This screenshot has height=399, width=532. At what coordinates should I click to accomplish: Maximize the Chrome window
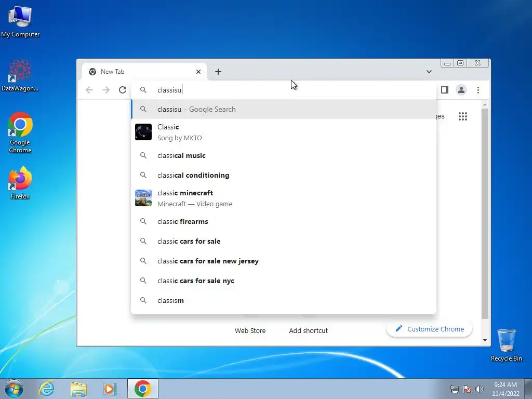click(x=460, y=63)
